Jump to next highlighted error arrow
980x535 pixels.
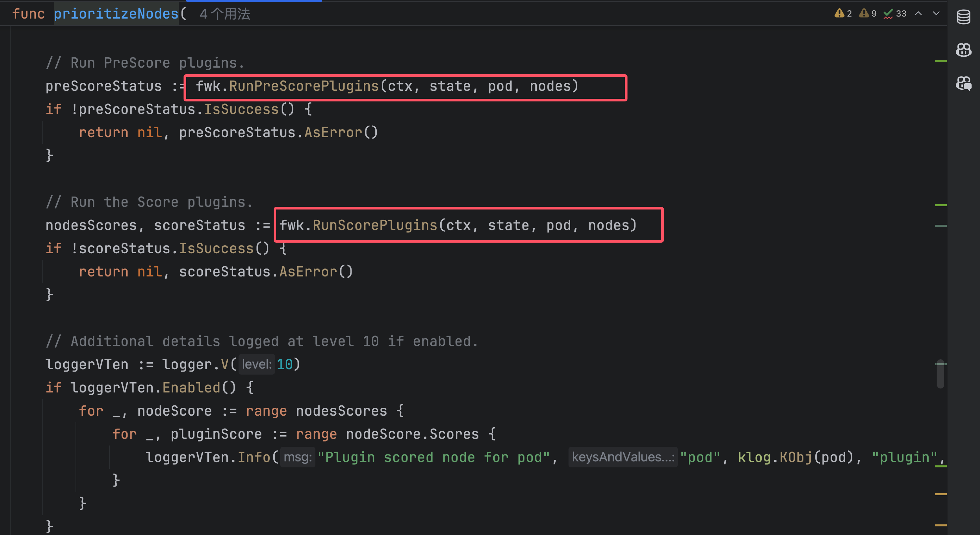point(936,14)
